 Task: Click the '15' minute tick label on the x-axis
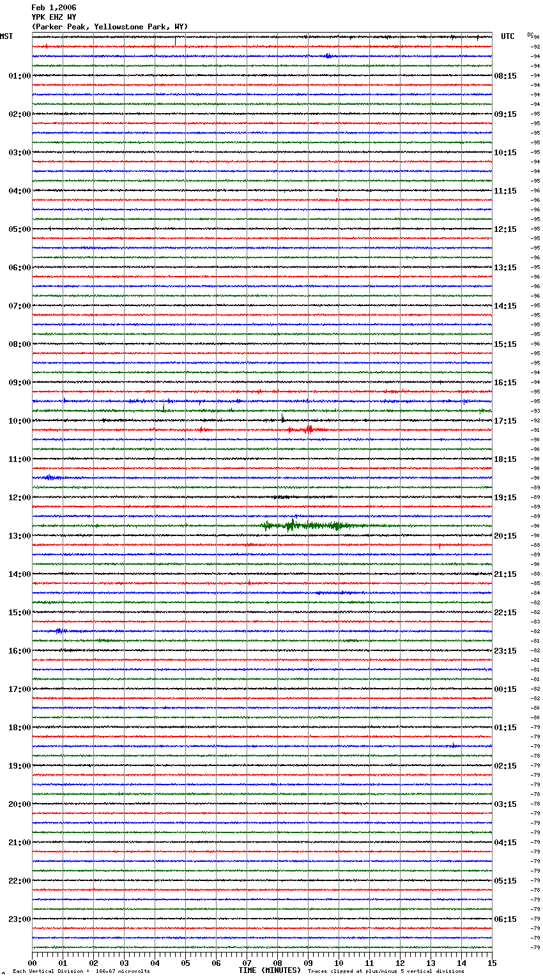(x=492, y=963)
